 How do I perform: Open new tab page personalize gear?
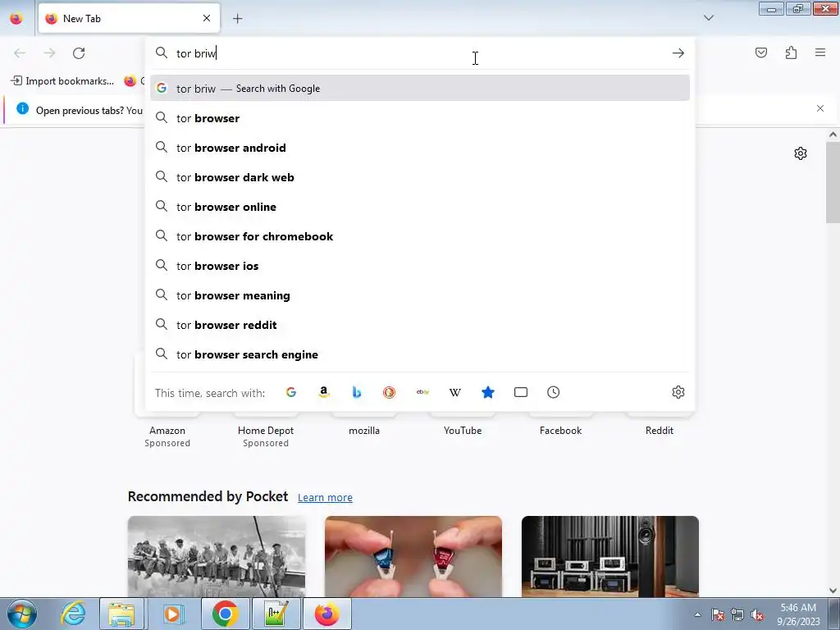801,153
